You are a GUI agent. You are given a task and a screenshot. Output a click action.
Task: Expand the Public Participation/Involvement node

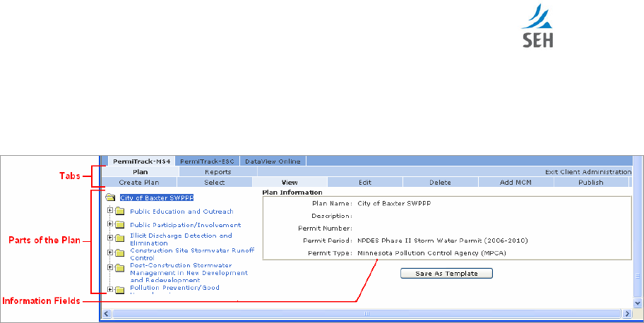pos(110,224)
